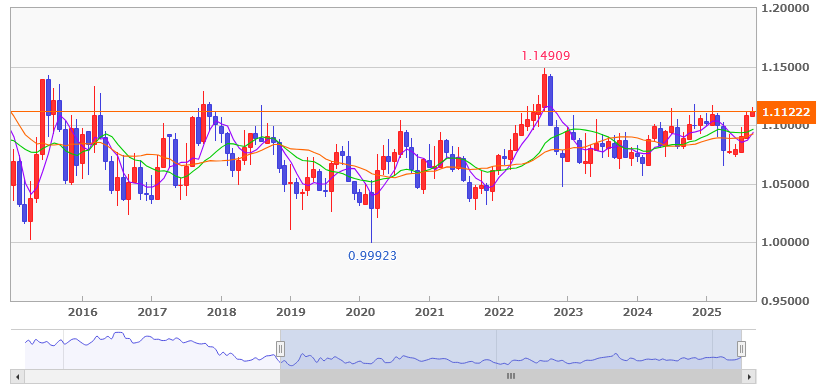Click the 2025 x-axis year label
Viewport: 820px width, 392px height.
pyautogui.click(x=707, y=313)
